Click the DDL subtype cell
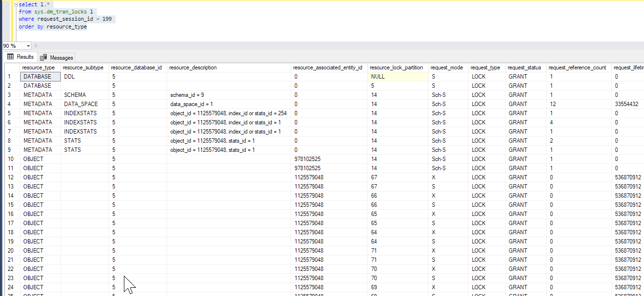 (84, 77)
